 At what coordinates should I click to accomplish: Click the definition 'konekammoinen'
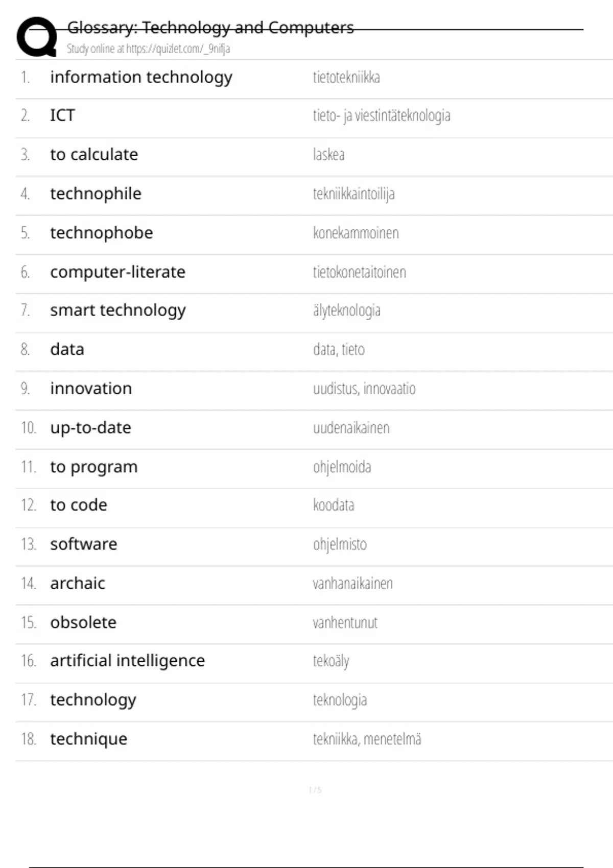pyautogui.click(x=356, y=233)
